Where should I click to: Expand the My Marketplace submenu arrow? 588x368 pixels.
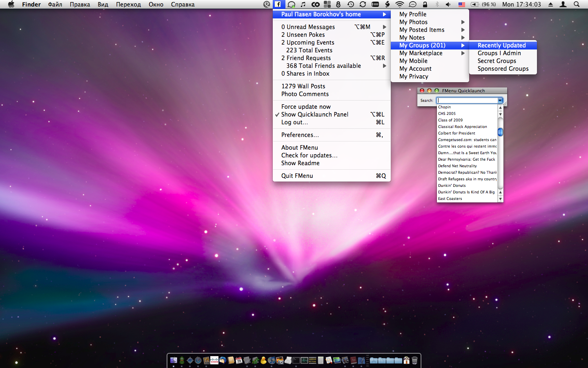tap(463, 53)
